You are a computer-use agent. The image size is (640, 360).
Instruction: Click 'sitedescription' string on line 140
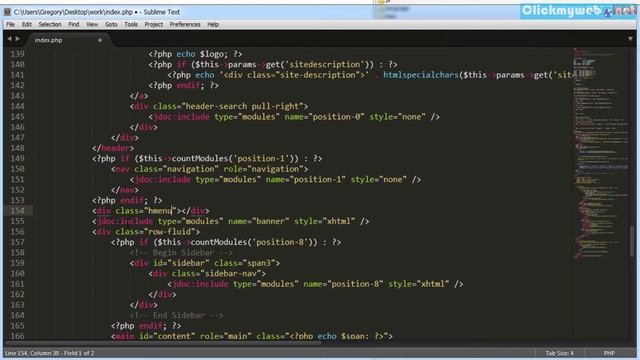click(325, 64)
